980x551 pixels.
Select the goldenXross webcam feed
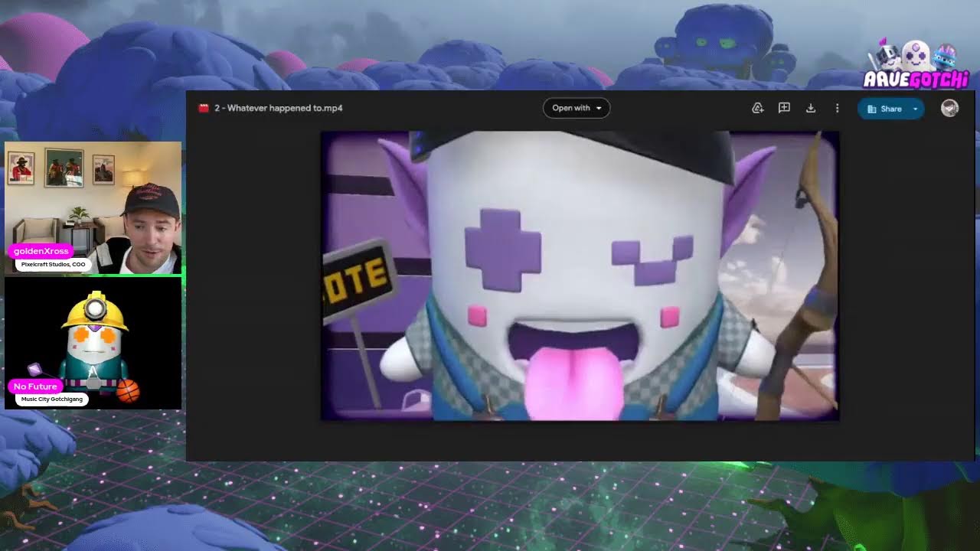[x=93, y=207]
